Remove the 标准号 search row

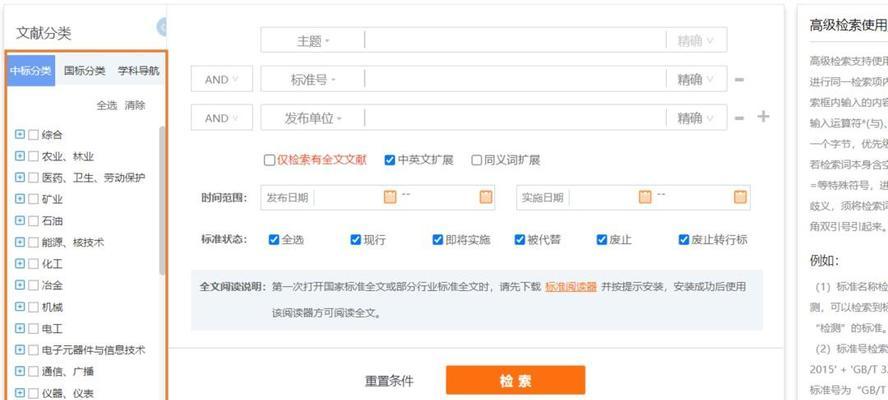click(739, 80)
